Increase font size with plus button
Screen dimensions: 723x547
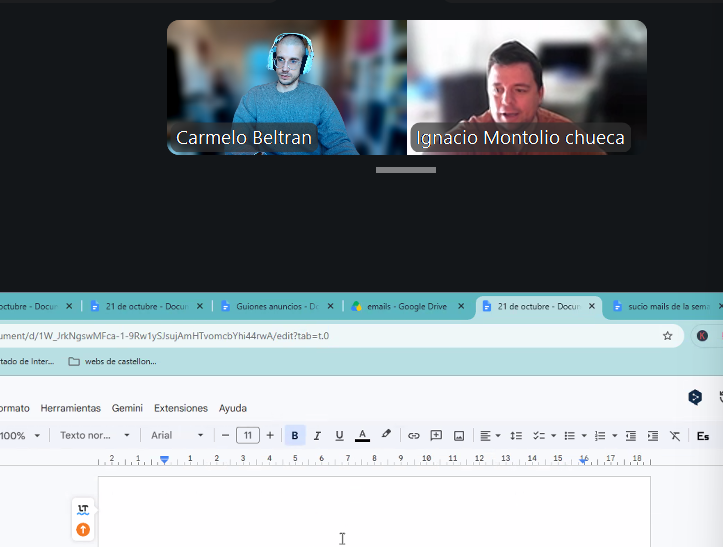270,435
